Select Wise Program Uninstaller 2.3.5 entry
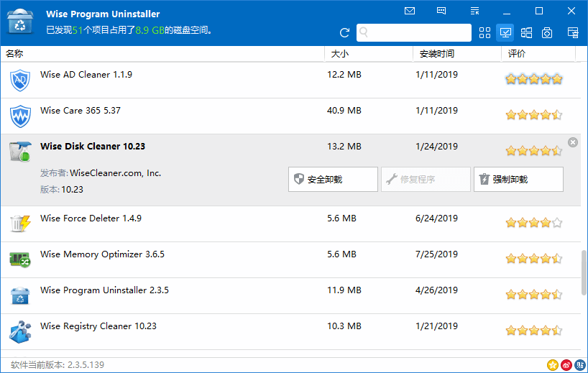588x373 pixels. point(104,290)
